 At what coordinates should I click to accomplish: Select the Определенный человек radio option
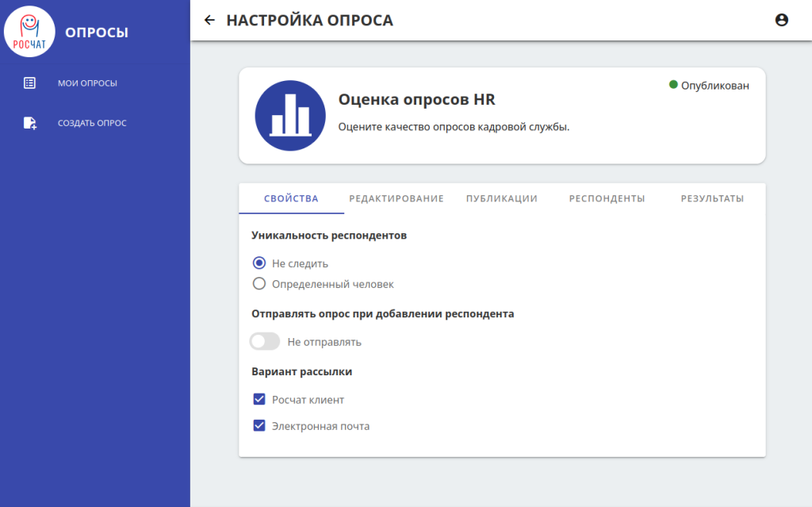(x=259, y=284)
